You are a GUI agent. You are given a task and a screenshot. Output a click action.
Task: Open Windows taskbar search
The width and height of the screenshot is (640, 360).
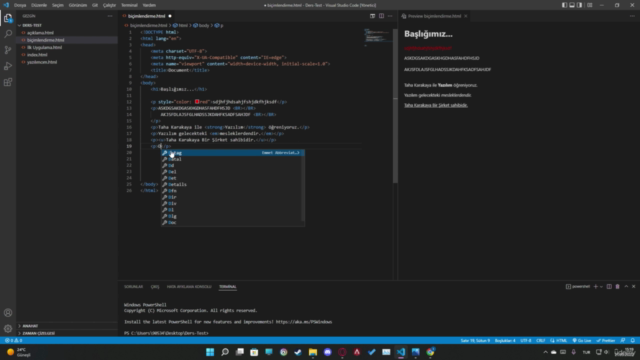(225, 352)
